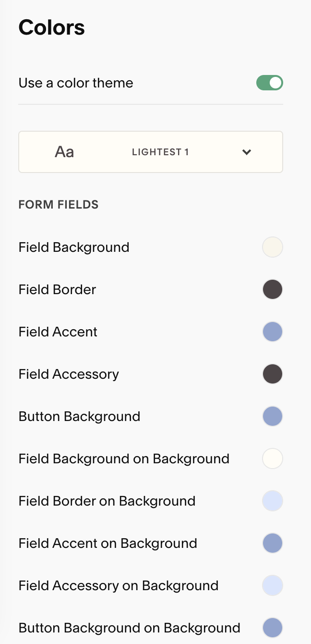Click the Aa preview in theme selector
The image size is (311, 644).
pyautogui.click(x=64, y=152)
